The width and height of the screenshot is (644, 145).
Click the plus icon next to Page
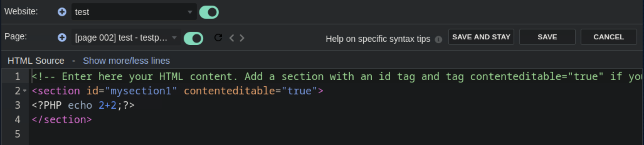62,38
